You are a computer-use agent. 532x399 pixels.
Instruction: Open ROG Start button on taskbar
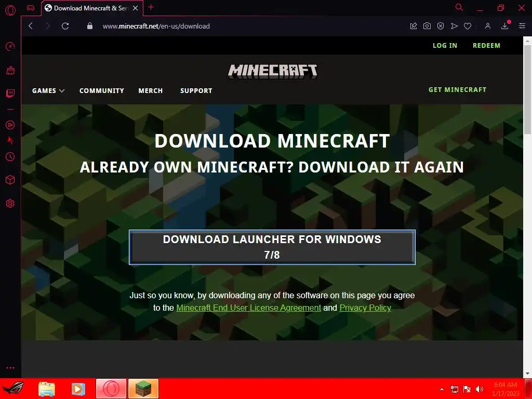(14, 389)
